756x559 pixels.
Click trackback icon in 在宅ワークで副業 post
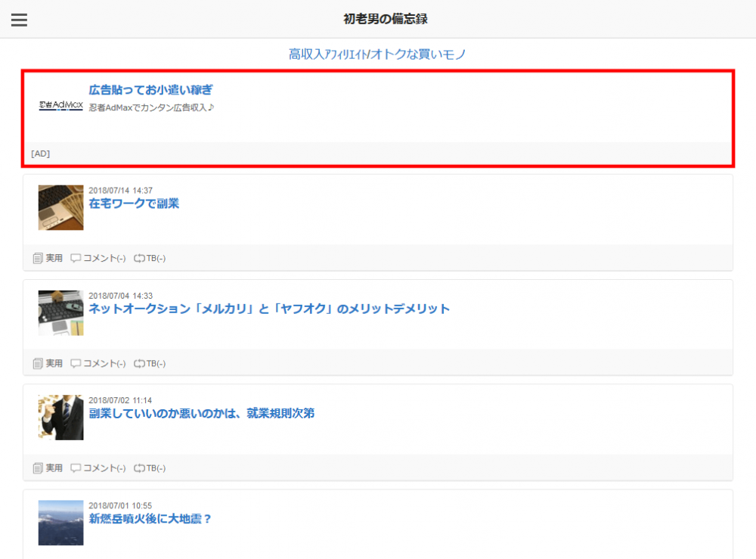[x=139, y=259]
